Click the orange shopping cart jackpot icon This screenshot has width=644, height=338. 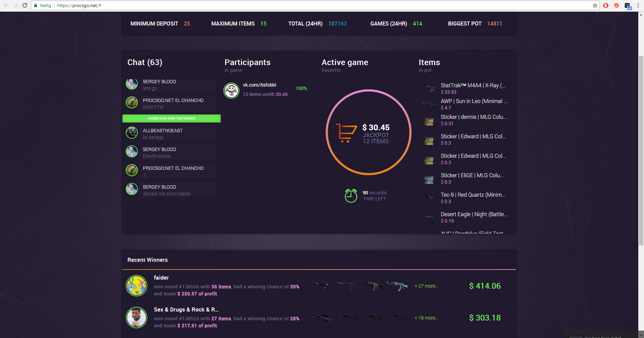[x=346, y=133]
